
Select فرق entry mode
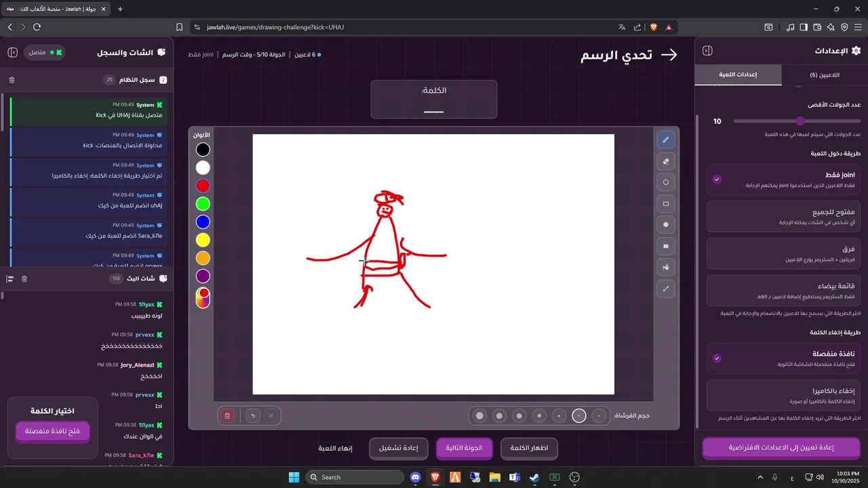pos(783,253)
